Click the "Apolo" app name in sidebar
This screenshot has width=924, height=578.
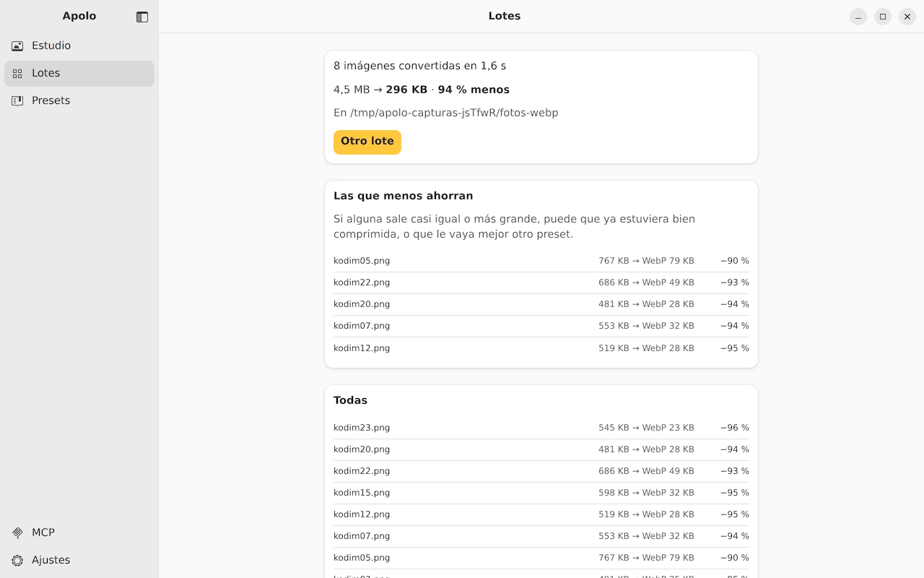79,16
